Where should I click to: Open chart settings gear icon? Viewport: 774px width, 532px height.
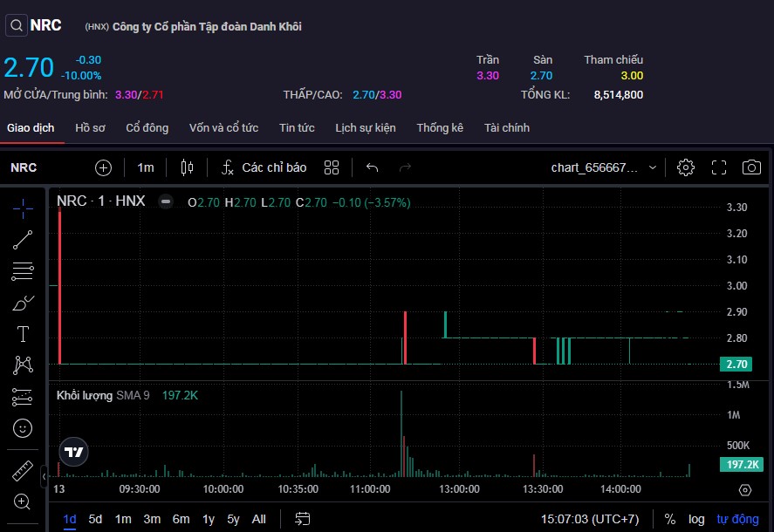(x=686, y=167)
